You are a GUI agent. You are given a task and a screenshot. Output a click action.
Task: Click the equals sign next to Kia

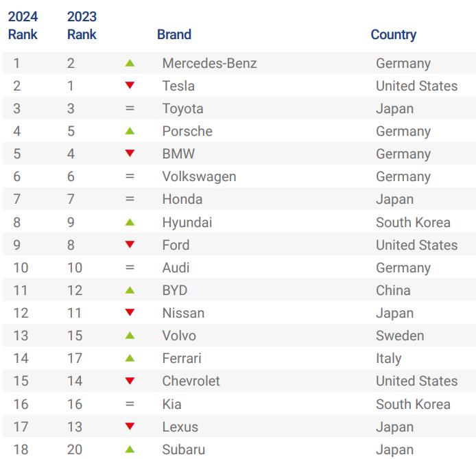pos(130,404)
